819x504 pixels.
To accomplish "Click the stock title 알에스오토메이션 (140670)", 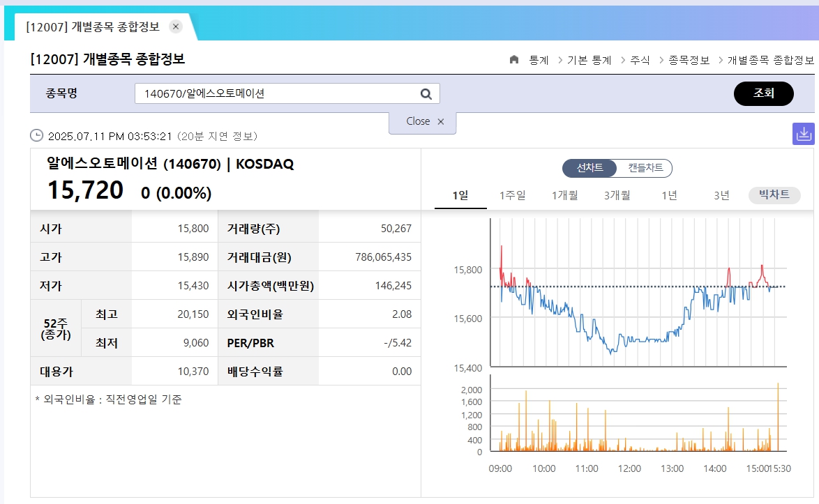I will pyautogui.click(x=134, y=164).
